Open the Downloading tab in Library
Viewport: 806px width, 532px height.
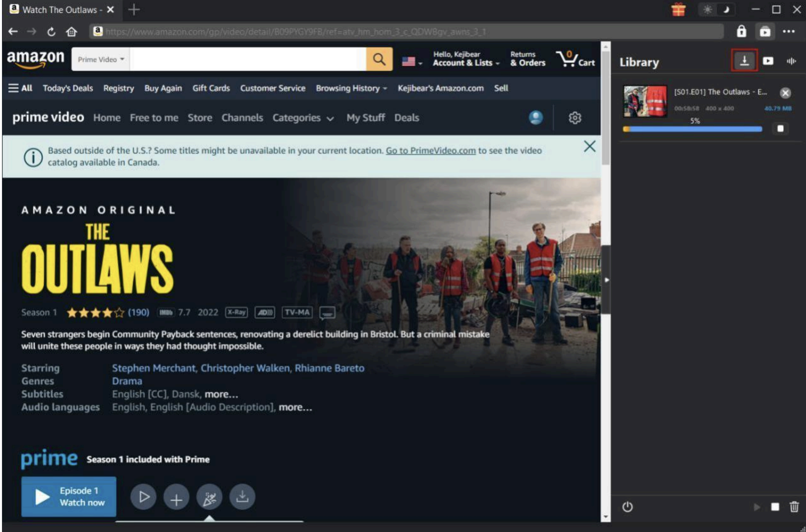pyautogui.click(x=744, y=61)
